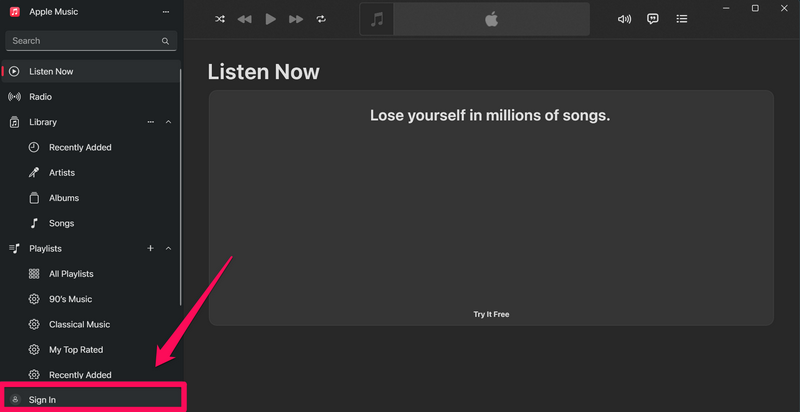This screenshot has width=800, height=412.
Task: Open Recently Added under Library
Action: tap(80, 147)
